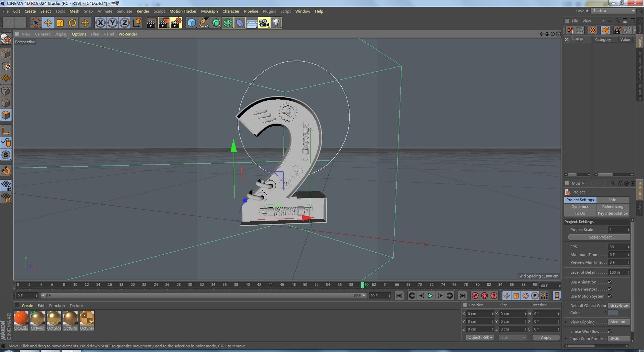644x352 pixels.
Task: Click the Light bulb icon
Action: [x=276, y=23]
